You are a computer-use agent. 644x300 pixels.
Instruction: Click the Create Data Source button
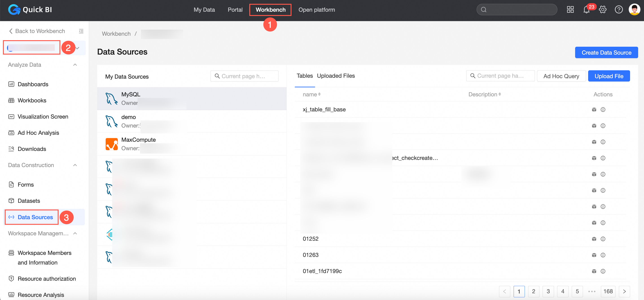pyautogui.click(x=606, y=53)
